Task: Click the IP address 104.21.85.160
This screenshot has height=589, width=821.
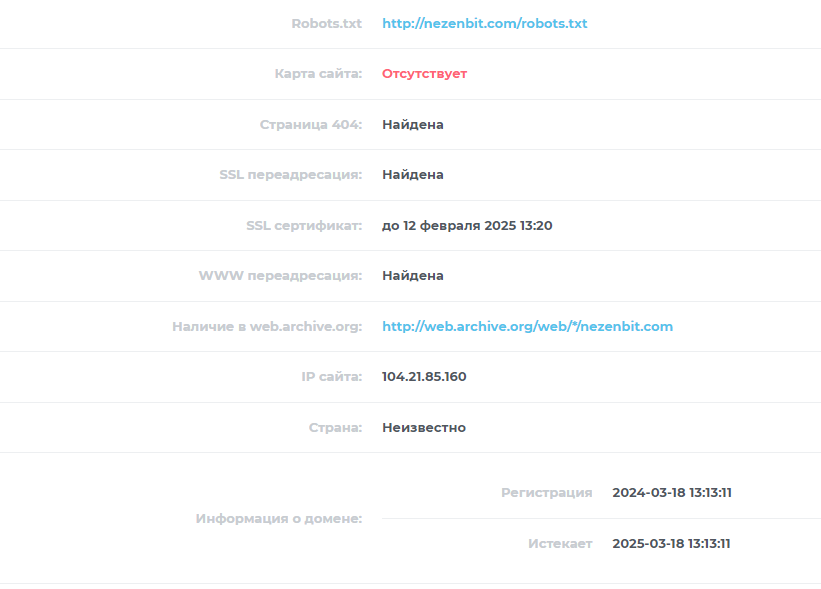Action: tap(424, 376)
